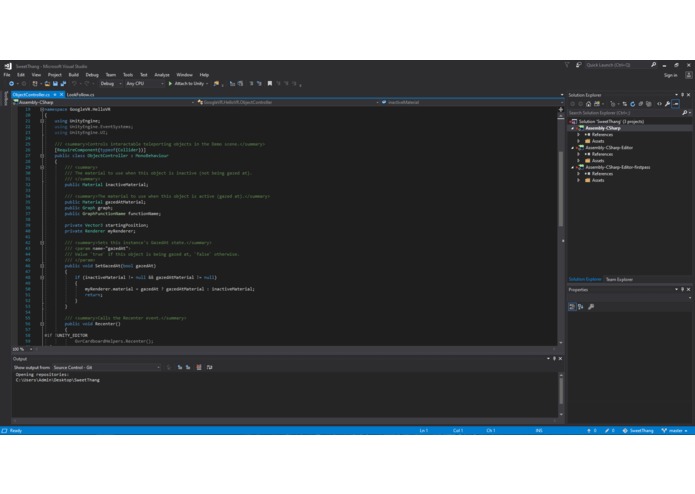The width and height of the screenshot is (695, 494).
Task: Expand Assets under Assembly-CSharp-Editor
Action: [x=578, y=161]
